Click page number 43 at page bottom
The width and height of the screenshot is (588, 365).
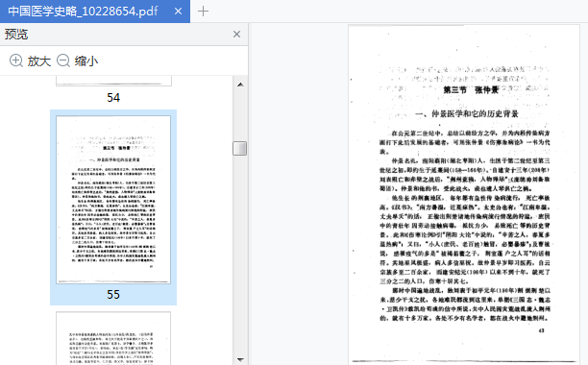pyautogui.click(x=541, y=330)
